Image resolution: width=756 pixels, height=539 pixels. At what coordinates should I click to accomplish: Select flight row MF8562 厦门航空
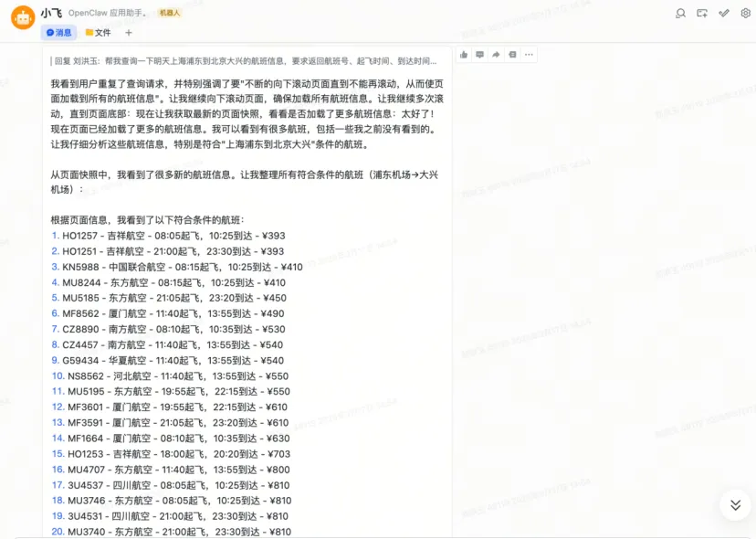click(x=168, y=313)
